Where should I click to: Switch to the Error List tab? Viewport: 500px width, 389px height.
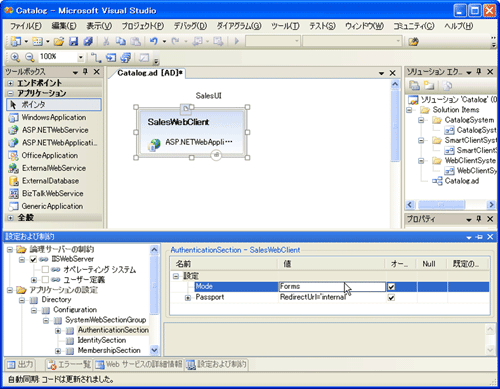pyautogui.click(x=69, y=365)
